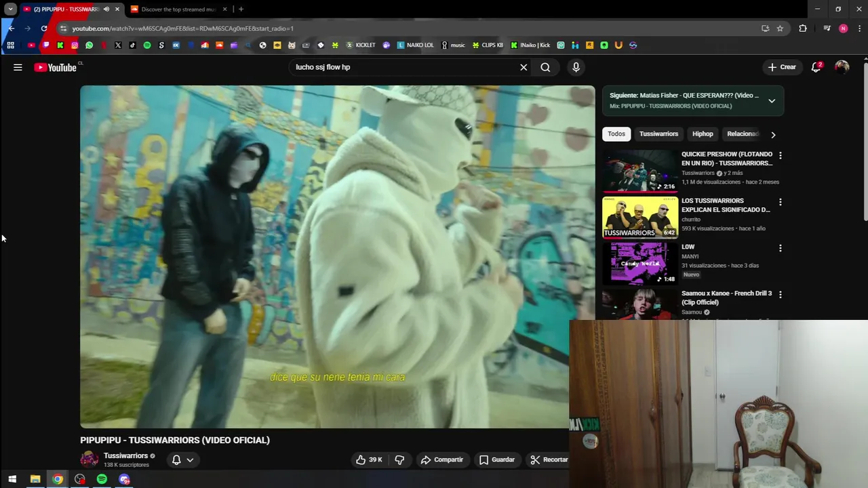Open the Chrome profile N avatar
The height and width of the screenshot is (488, 868).
(x=843, y=28)
